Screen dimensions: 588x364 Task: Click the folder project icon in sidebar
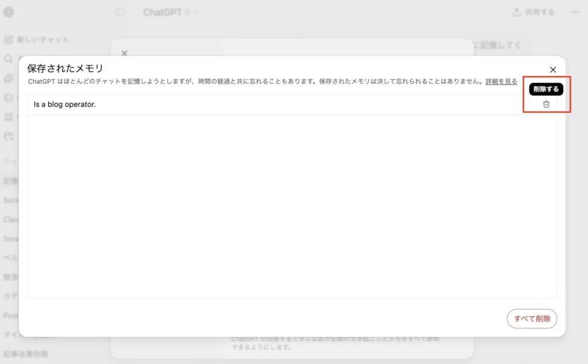coord(8,136)
